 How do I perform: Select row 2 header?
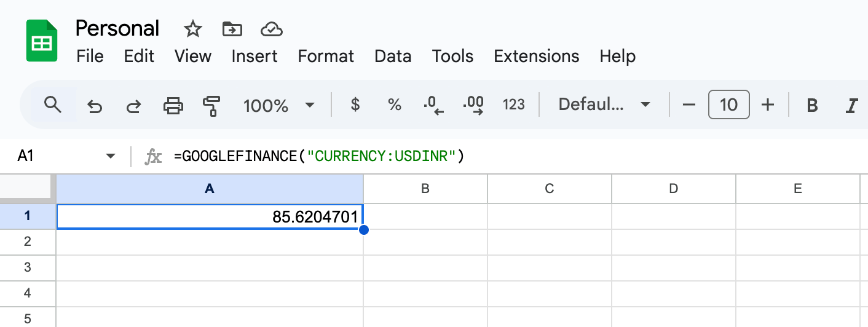[28, 242]
